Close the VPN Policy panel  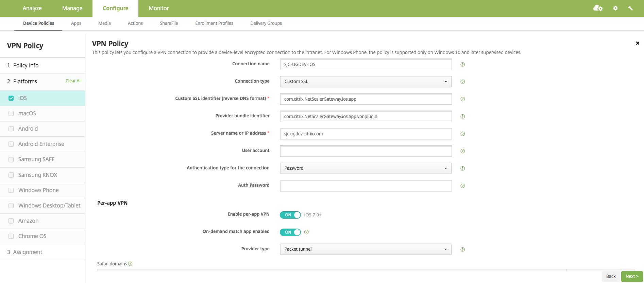click(x=638, y=43)
